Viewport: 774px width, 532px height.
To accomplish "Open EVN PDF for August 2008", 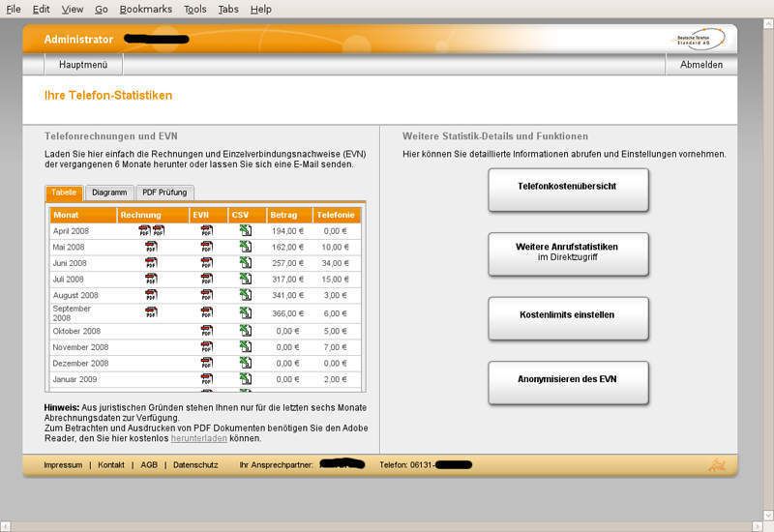I will pos(207,295).
